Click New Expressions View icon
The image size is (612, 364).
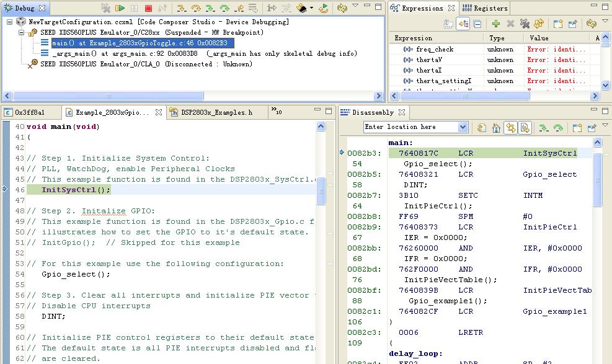point(558,24)
